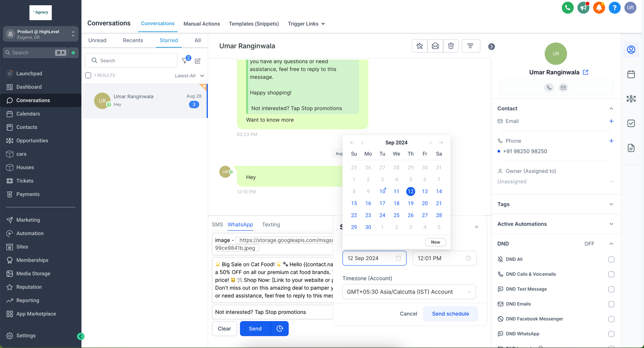Open the Manual Actions tab
Image resolution: width=644 pixels, height=348 pixels.
pos(202,24)
